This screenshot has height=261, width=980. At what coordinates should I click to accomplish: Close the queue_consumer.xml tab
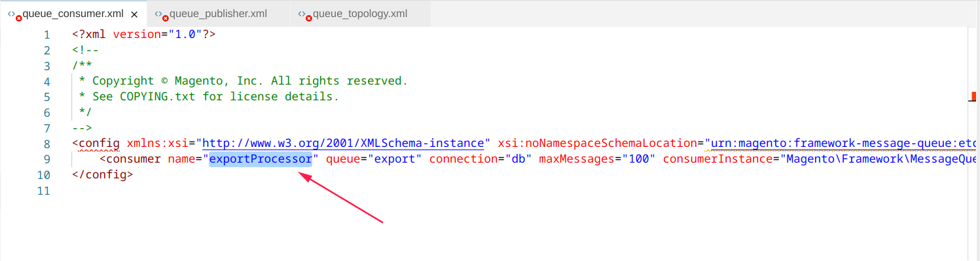134,14
